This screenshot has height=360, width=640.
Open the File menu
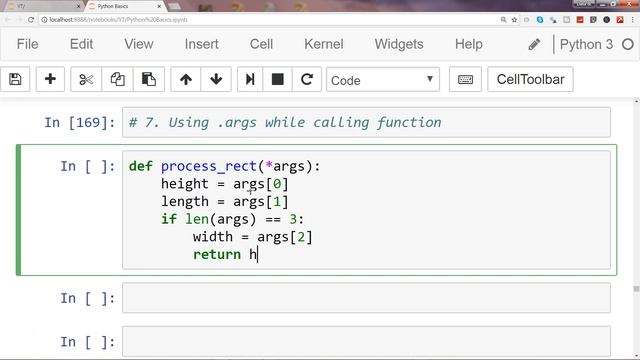27,44
